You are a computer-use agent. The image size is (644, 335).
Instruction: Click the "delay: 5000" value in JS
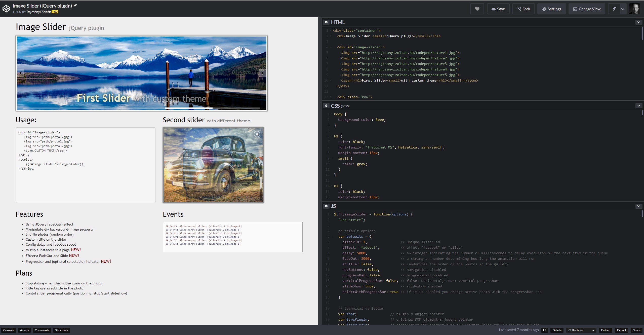354,253
